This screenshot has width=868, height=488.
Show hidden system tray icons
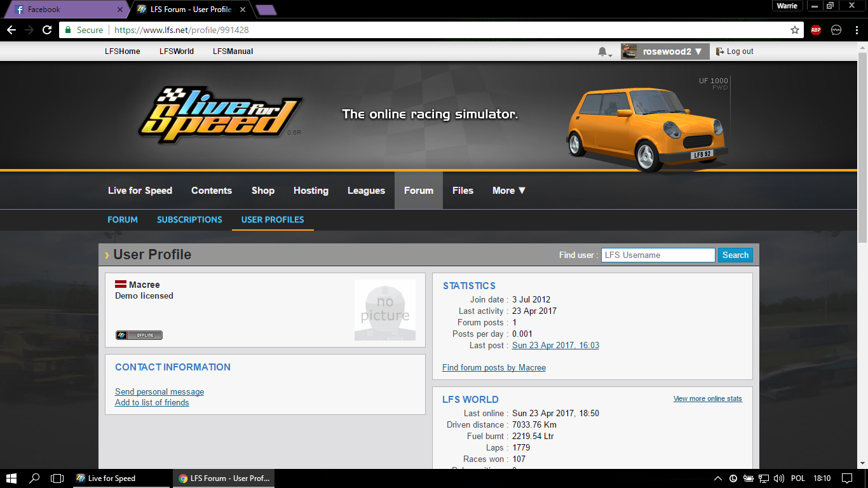coord(718,478)
